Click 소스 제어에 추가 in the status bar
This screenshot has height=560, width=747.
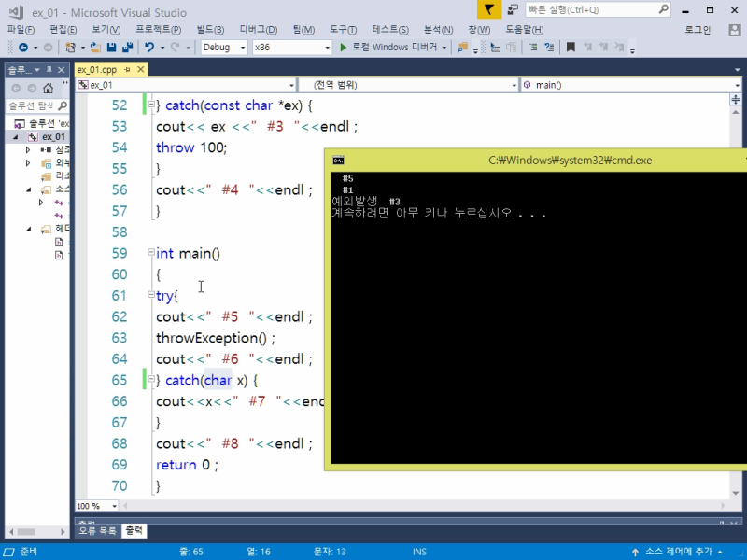[679, 552]
